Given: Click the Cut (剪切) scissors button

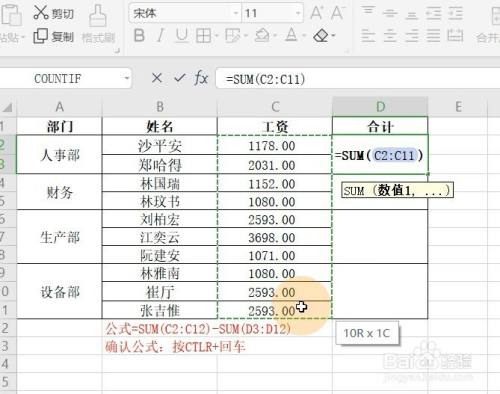Looking at the screenshot, I should (x=53, y=13).
